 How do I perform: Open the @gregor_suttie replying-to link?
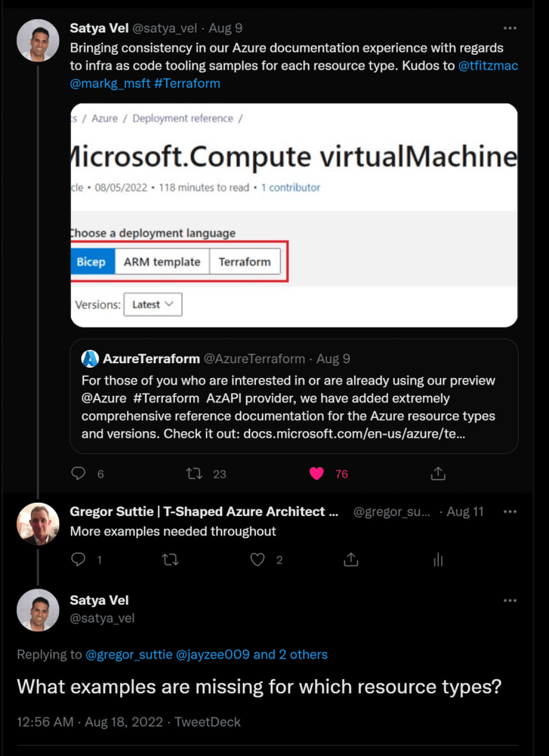[129, 655]
